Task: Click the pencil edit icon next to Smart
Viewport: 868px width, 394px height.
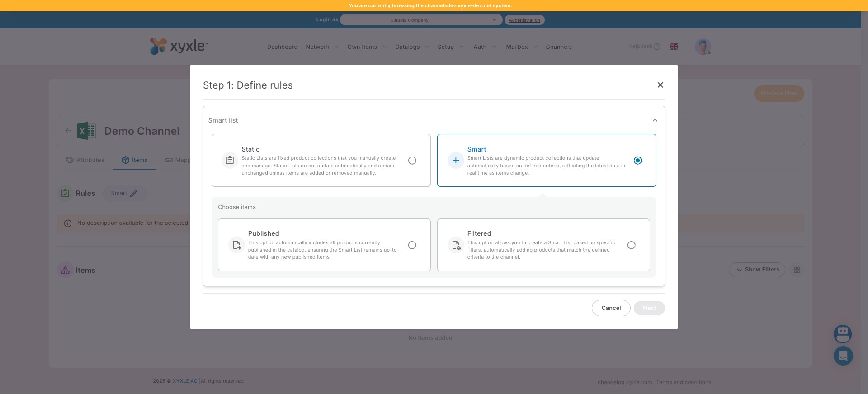Action: click(134, 194)
